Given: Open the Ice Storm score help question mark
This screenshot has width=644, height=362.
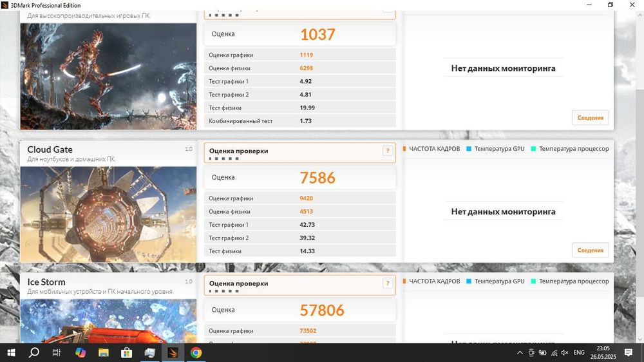Looking at the screenshot, I should click(387, 283).
